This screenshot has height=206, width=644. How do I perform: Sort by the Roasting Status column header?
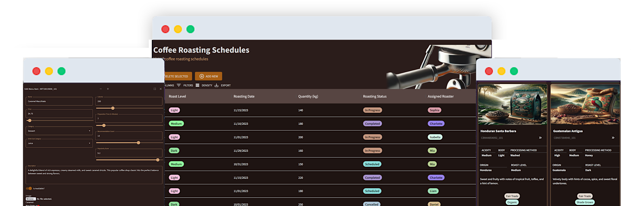[374, 97]
